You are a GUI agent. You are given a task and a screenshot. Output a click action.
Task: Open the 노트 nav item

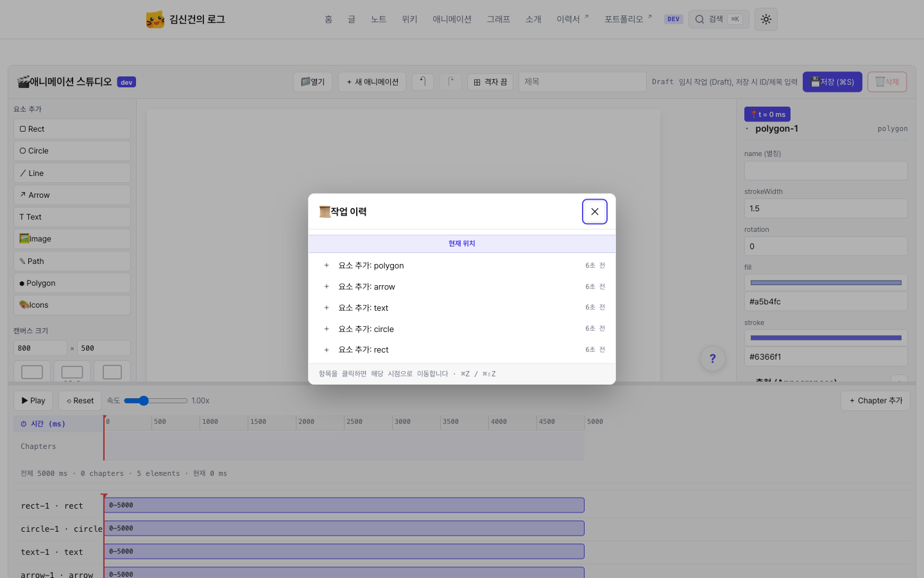tap(379, 19)
